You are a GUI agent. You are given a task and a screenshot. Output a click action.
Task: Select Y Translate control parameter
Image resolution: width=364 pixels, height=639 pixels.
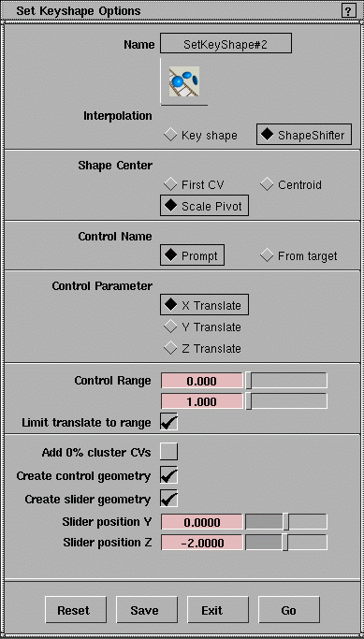point(202,327)
